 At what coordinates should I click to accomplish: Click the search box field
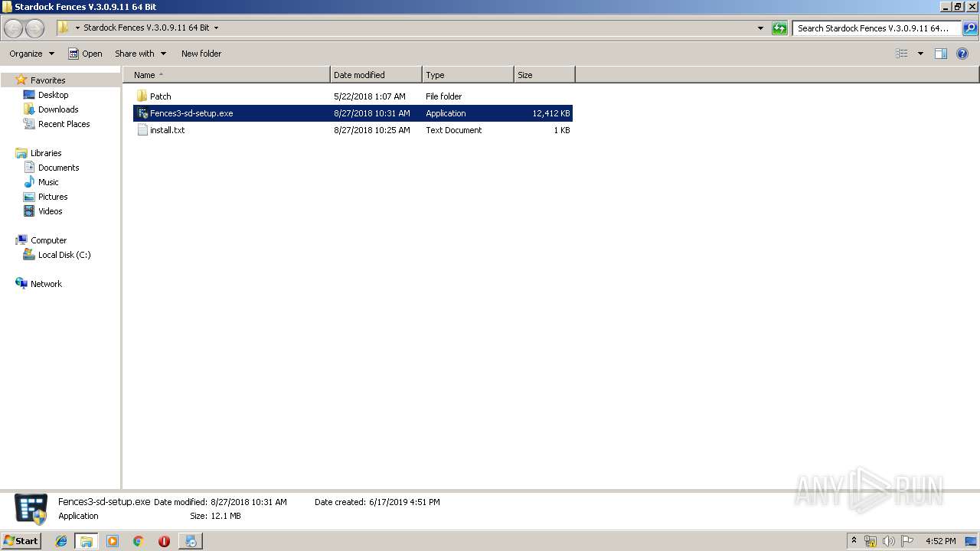coord(877,28)
